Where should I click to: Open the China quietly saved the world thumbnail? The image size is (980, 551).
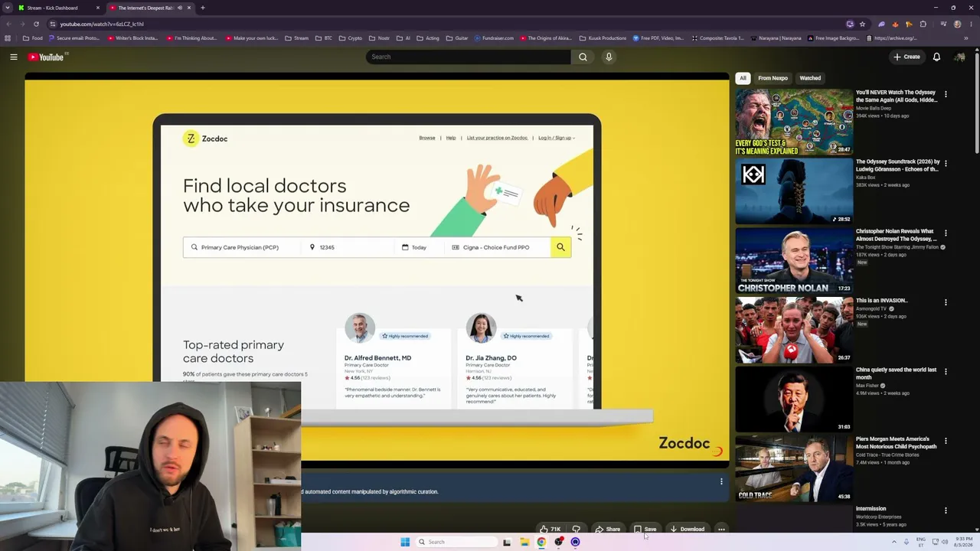[x=794, y=399]
